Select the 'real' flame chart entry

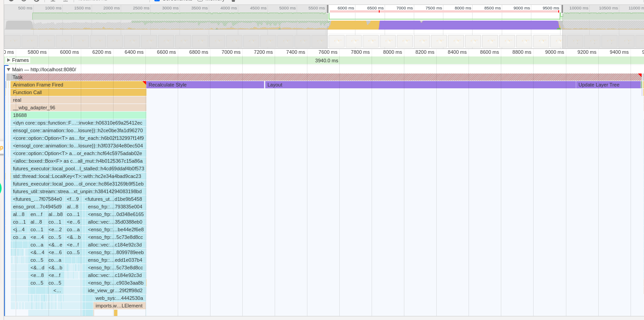coord(79,100)
